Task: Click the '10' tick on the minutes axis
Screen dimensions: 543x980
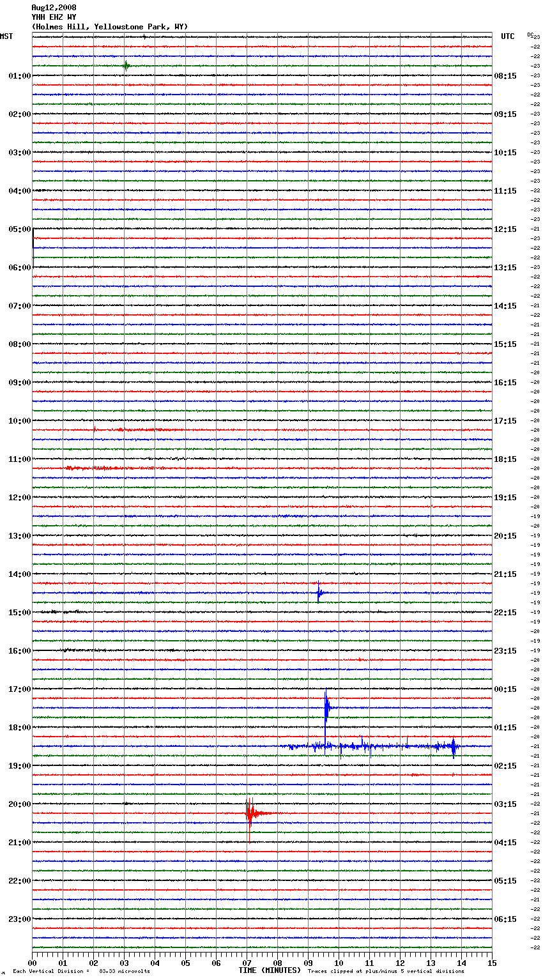Action: (x=339, y=963)
